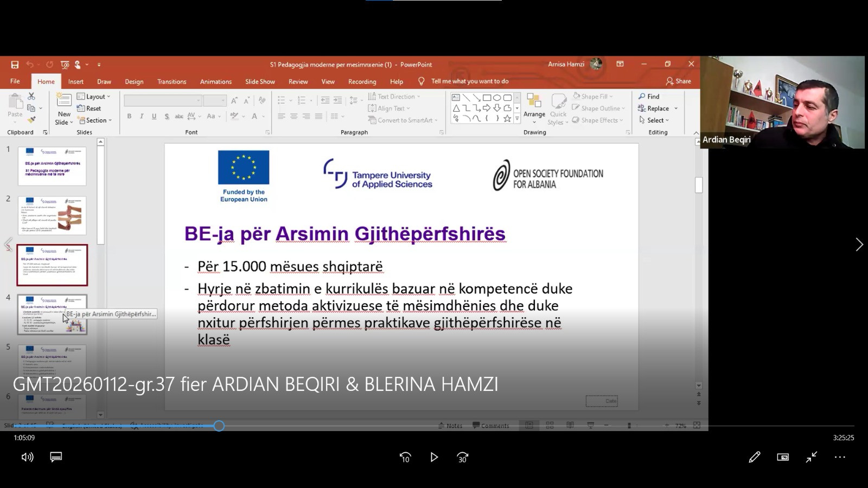The width and height of the screenshot is (868, 488).
Task: Toggle text Shadow formatting
Action: (167, 116)
